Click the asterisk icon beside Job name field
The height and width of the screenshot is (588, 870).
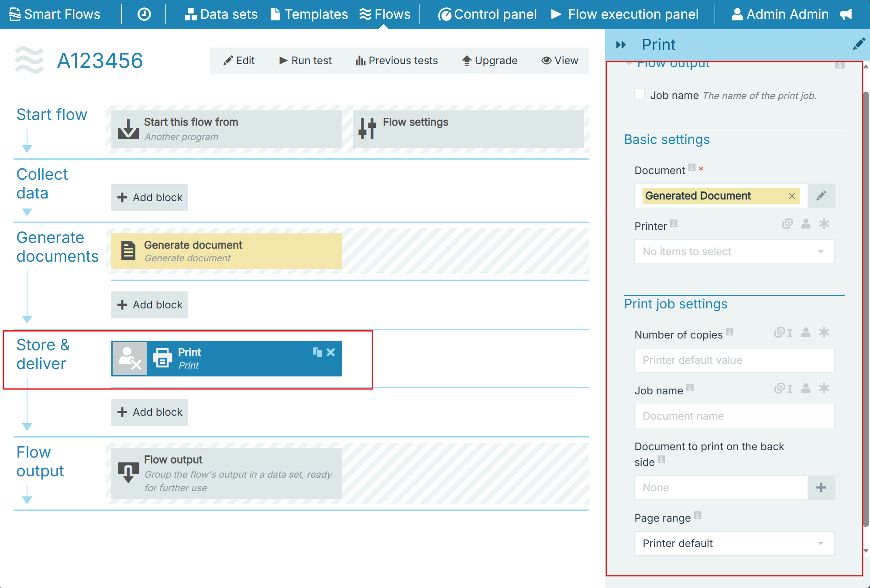[x=824, y=388]
